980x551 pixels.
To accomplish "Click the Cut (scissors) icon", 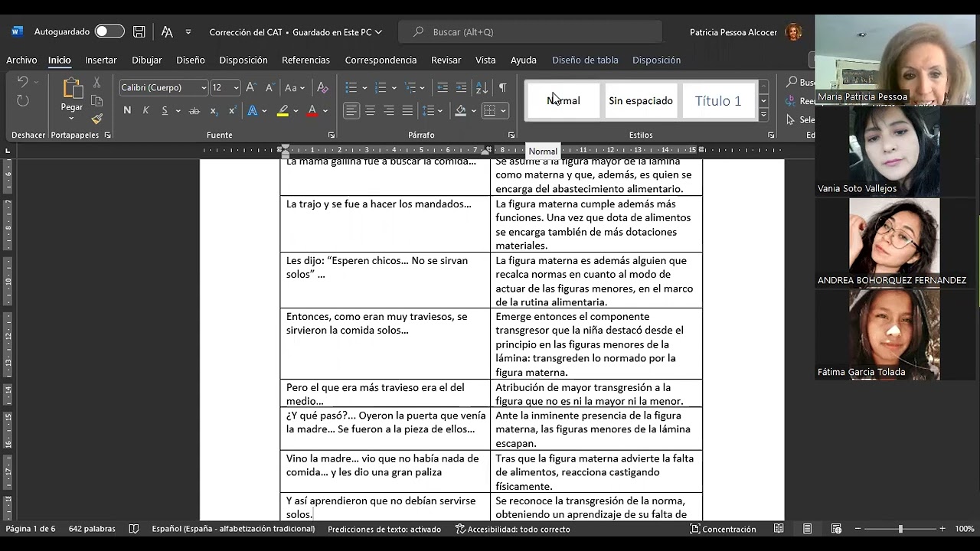I will click(96, 83).
